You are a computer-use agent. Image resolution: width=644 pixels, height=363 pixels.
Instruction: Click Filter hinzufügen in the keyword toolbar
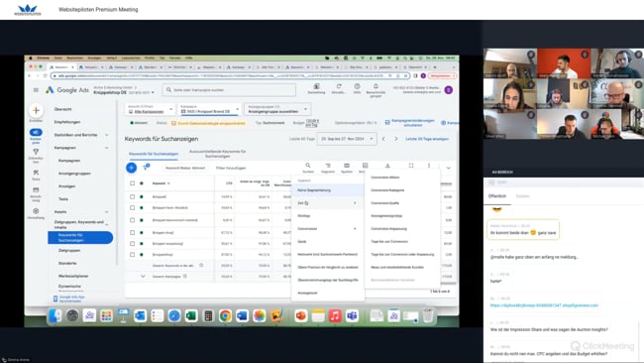[231, 168]
